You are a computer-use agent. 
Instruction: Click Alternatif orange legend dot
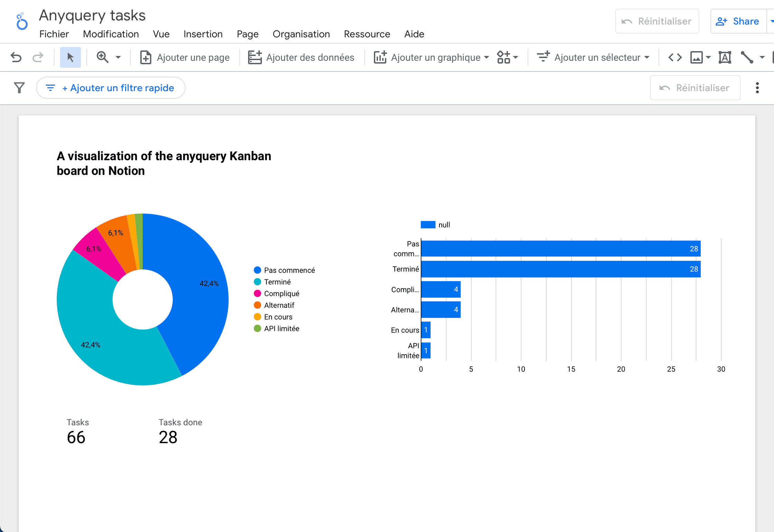pyautogui.click(x=257, y=305)
